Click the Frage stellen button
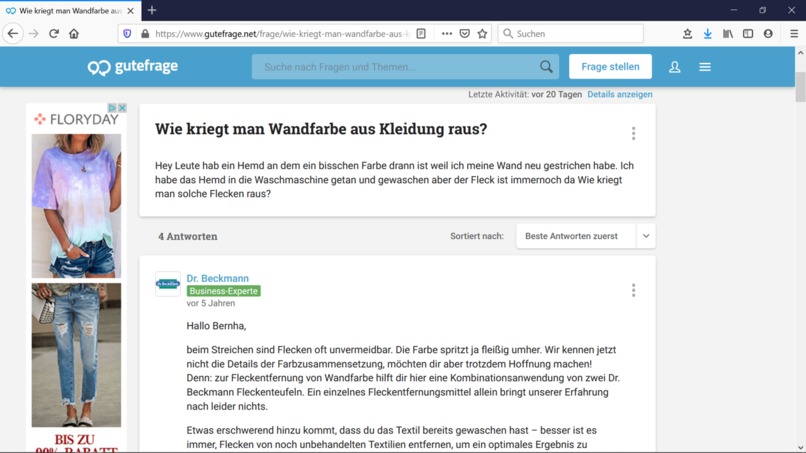806x453 pixels. coord(610,67)
